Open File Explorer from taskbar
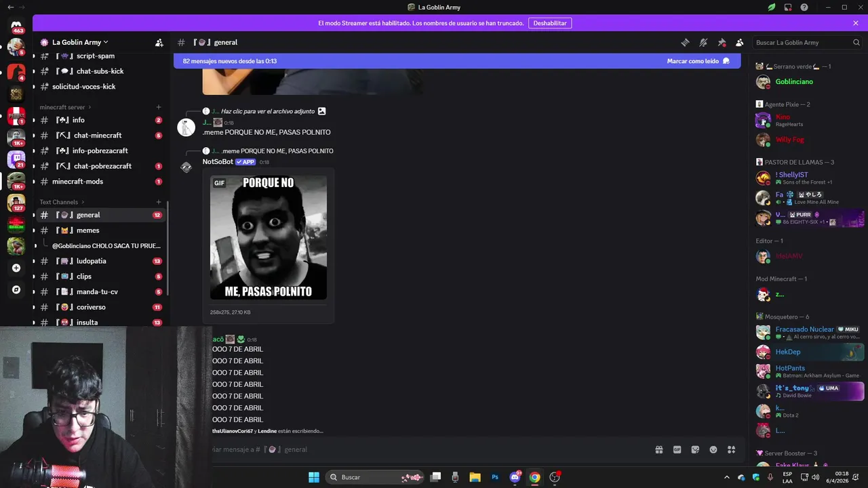868x488 pixels. 475,477
